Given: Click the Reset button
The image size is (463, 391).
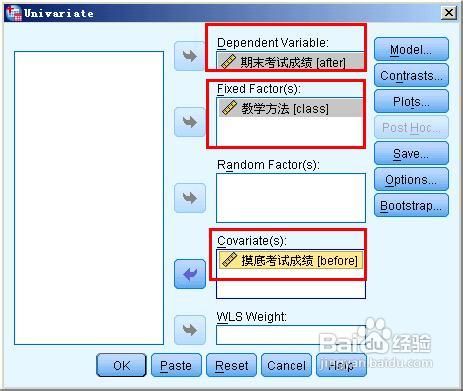Looking at the screenshot, I should pyautogui.click(x=231, y=365).
